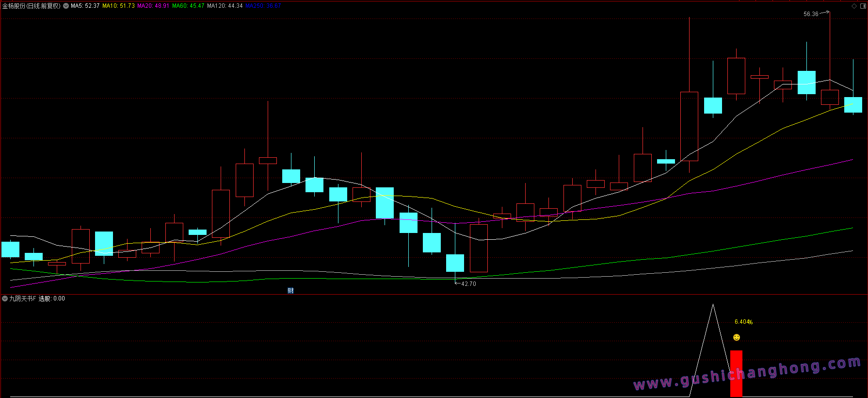Select the magenta MA20: 48.91 label
The width and height of the screenshot is (868, 398).
point(153,6)
